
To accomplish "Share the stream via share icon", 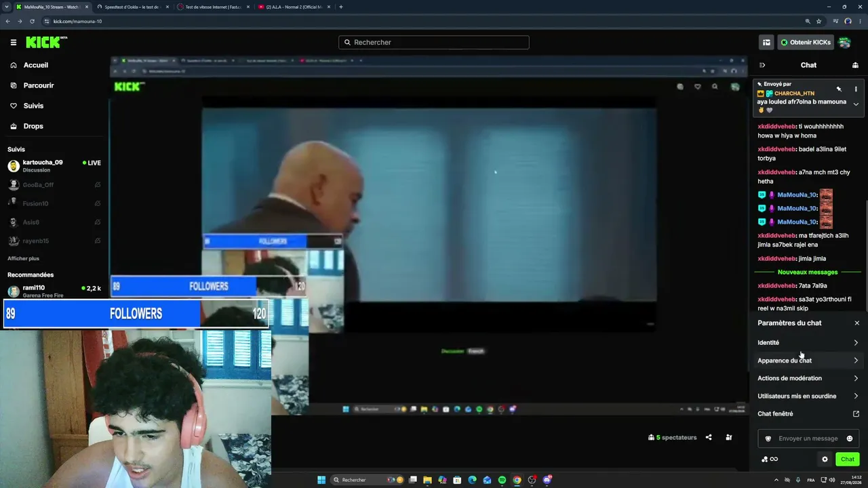I will (x=709, y=437).
